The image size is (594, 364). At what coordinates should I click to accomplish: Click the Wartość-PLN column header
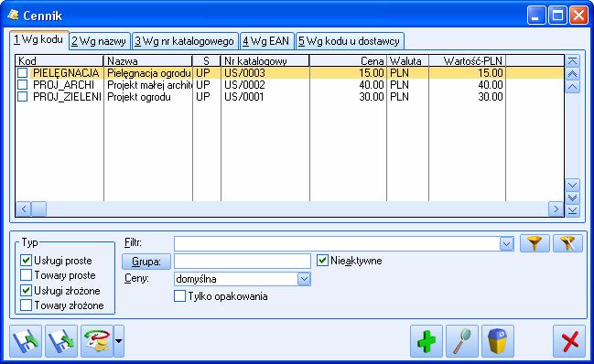pos(467,61)
